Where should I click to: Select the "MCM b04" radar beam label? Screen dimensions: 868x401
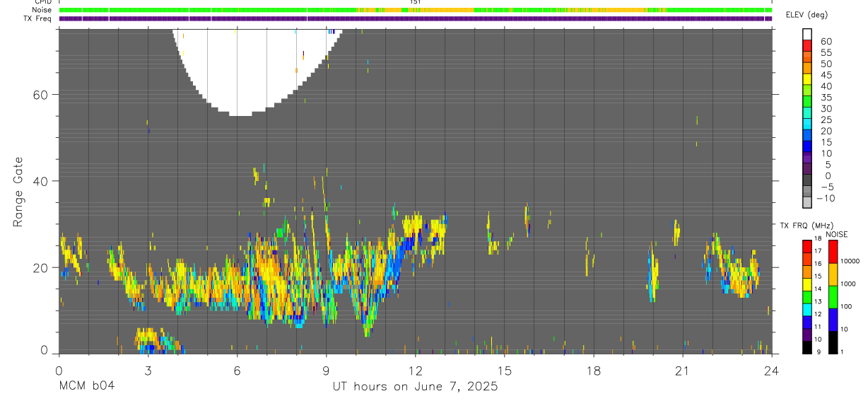[86, 387]
